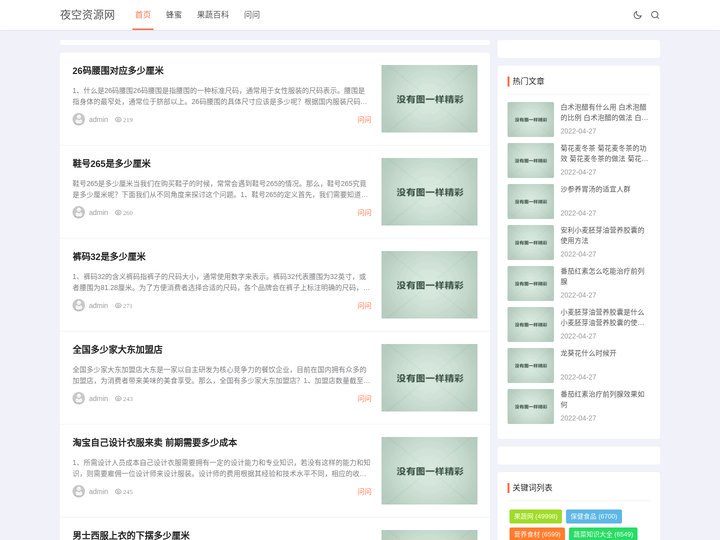Open thumbnail image for 26码腰围对应多少厘米
Viewport: 720px width, 540px height.
point(429,99)
